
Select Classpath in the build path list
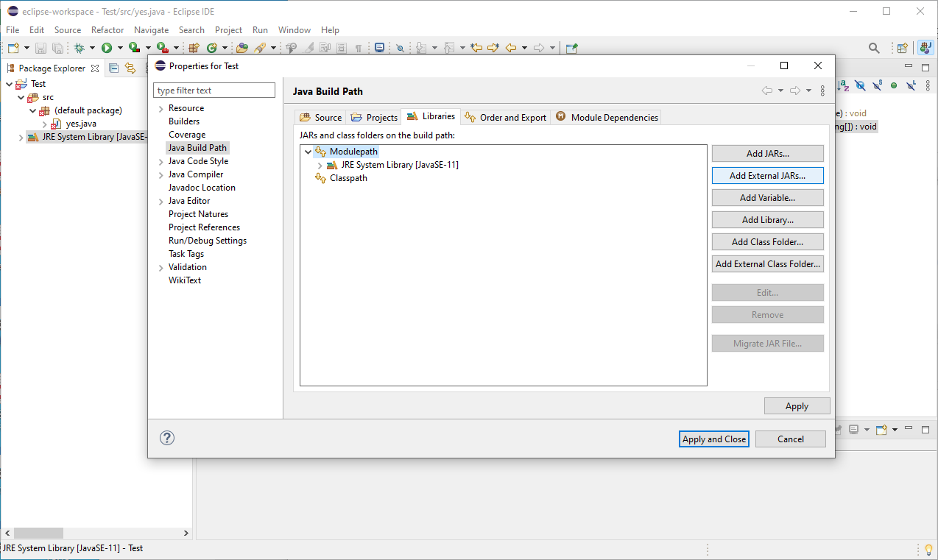(348, 178)
